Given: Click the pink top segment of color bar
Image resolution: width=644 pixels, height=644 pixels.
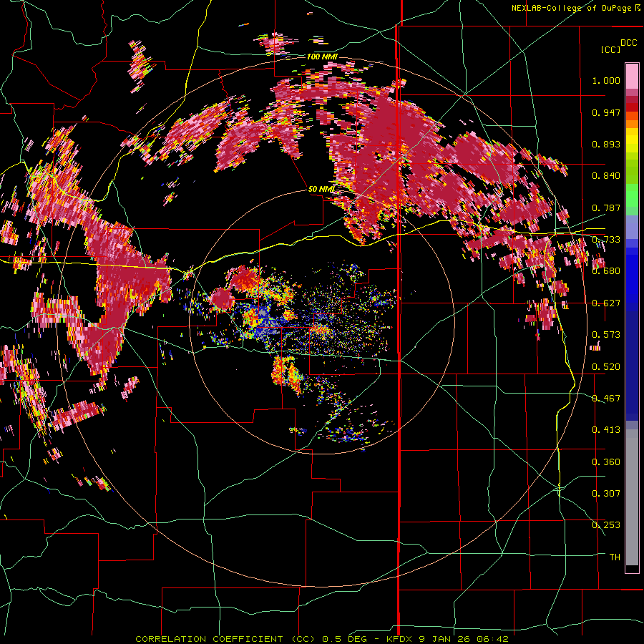Looking at the screenshot, I should [632, 77].
